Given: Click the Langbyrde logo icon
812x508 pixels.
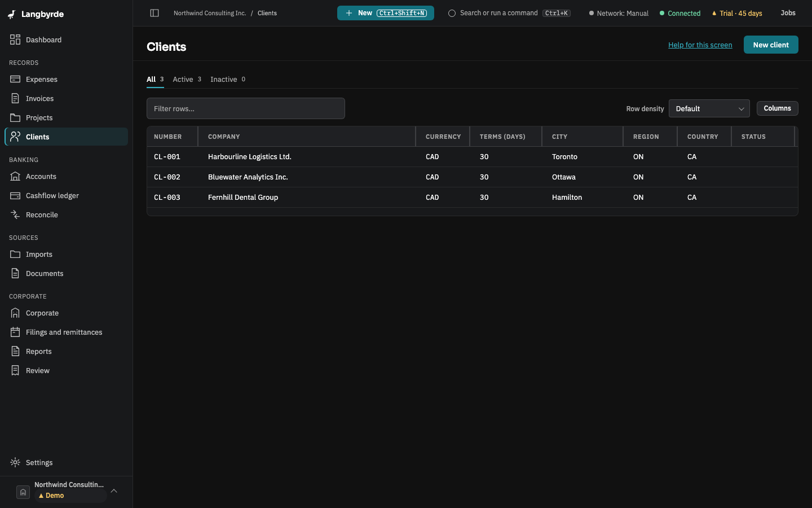Looking at the screenshot, I should point(12,14).
